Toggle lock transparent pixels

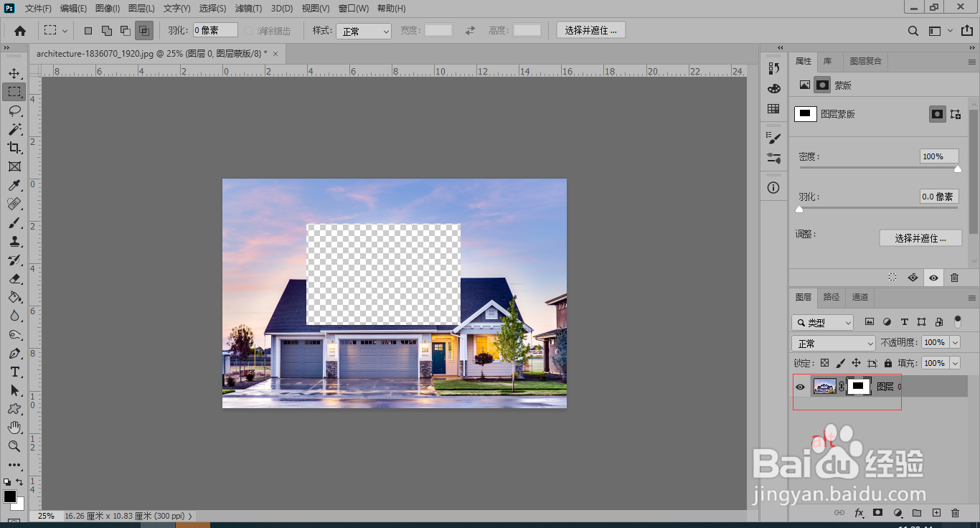[x=824, y=363]
